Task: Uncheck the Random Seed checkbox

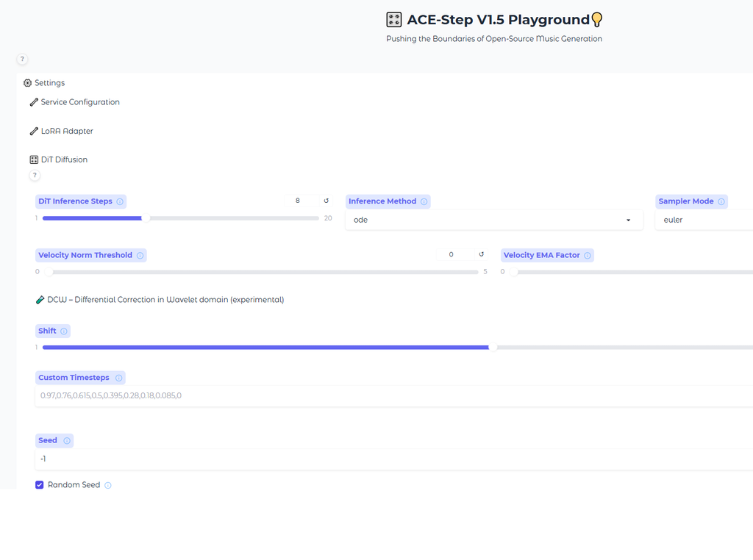Action: [40, 484]
